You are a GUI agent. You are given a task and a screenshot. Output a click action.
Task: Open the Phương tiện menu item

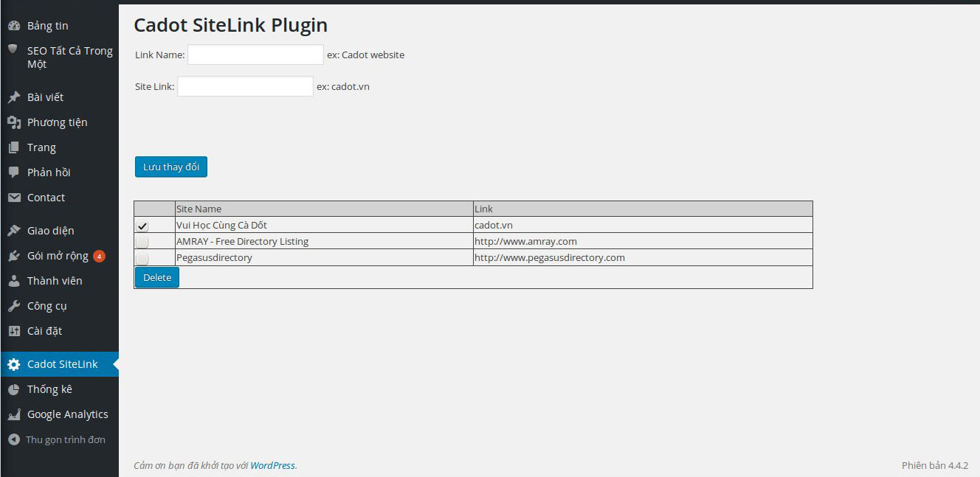[59, 122]
